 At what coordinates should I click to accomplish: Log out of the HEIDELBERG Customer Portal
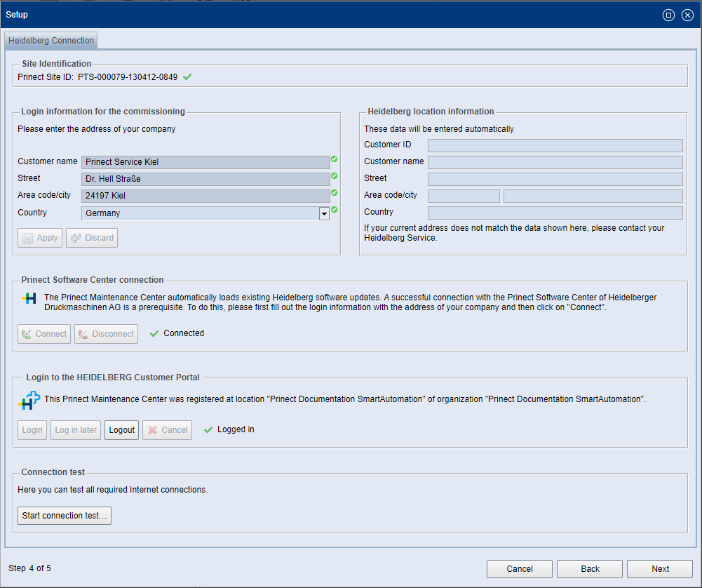point(121,429)
